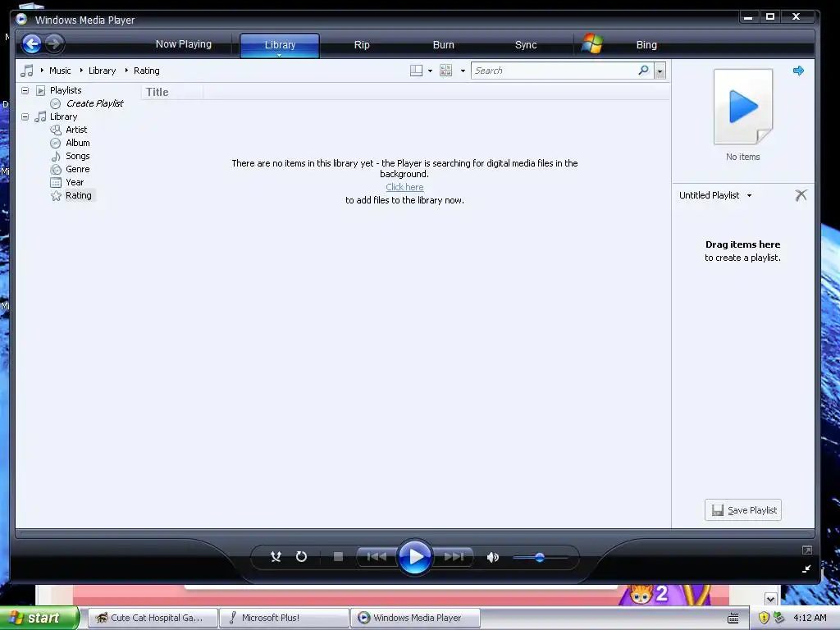Screen dimensions: 840x630
Task: Click the full screen view icon
Action: click(807, 550)
